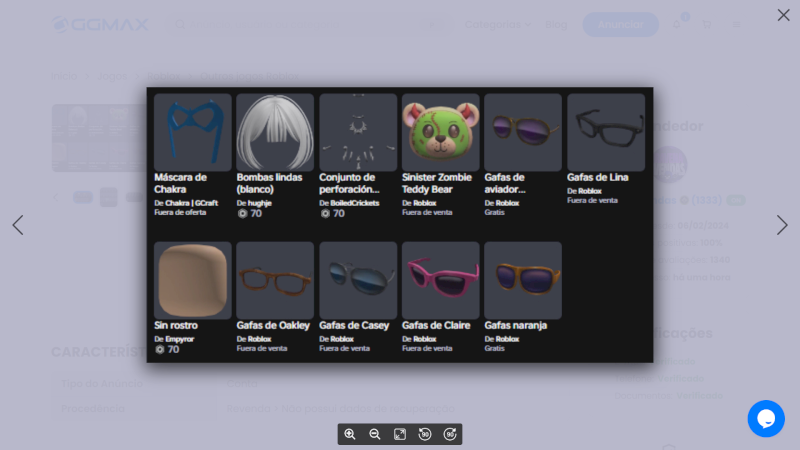Advance to the next image arrow
This screenshot has width=800, height=450.
(x=782, y=225)
